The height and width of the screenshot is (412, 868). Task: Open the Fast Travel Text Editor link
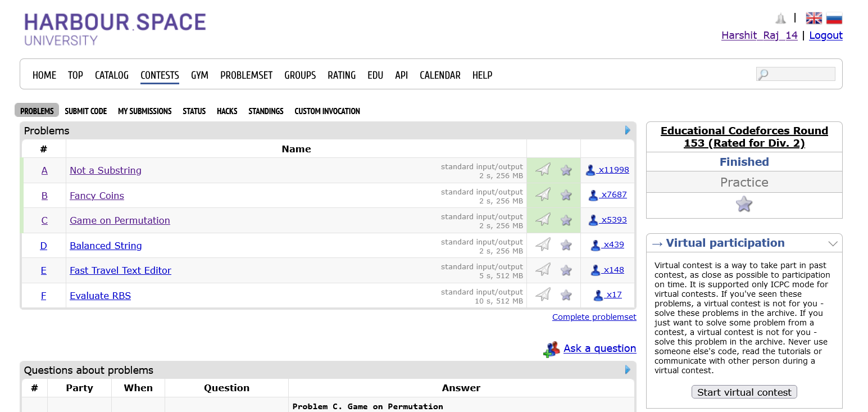point(120,270)
